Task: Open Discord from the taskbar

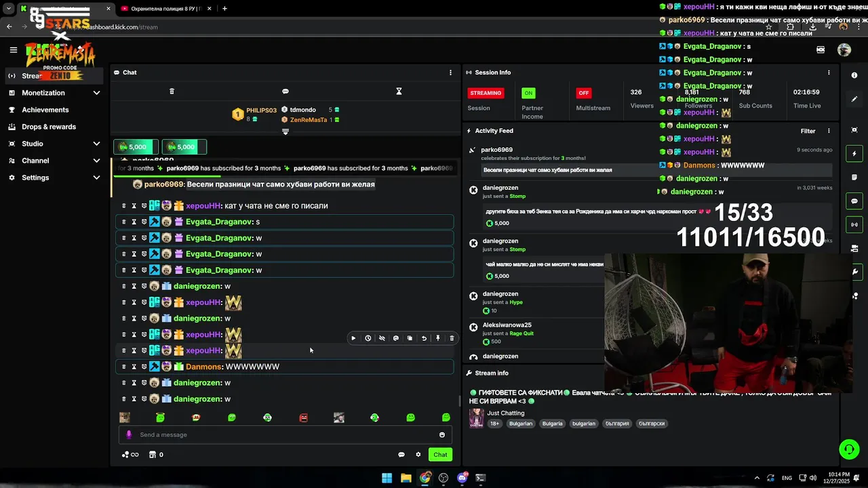Action: 462,478
